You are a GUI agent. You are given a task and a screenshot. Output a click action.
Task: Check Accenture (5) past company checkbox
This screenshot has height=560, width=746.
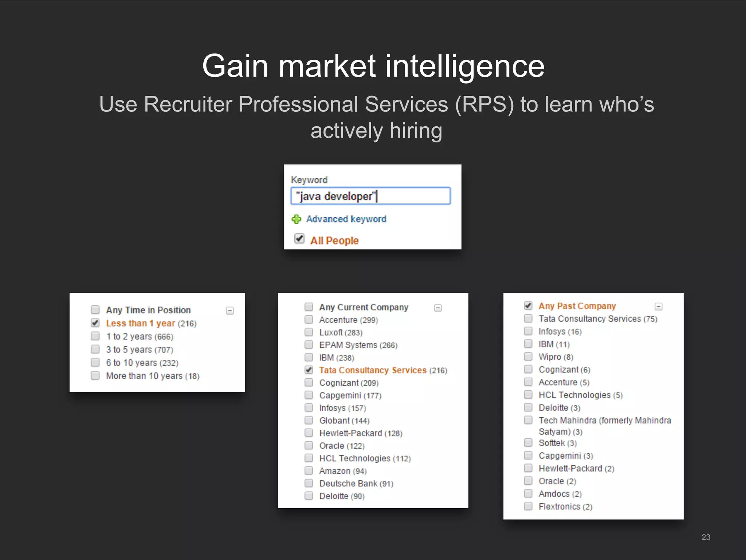(x=528, y=382)
